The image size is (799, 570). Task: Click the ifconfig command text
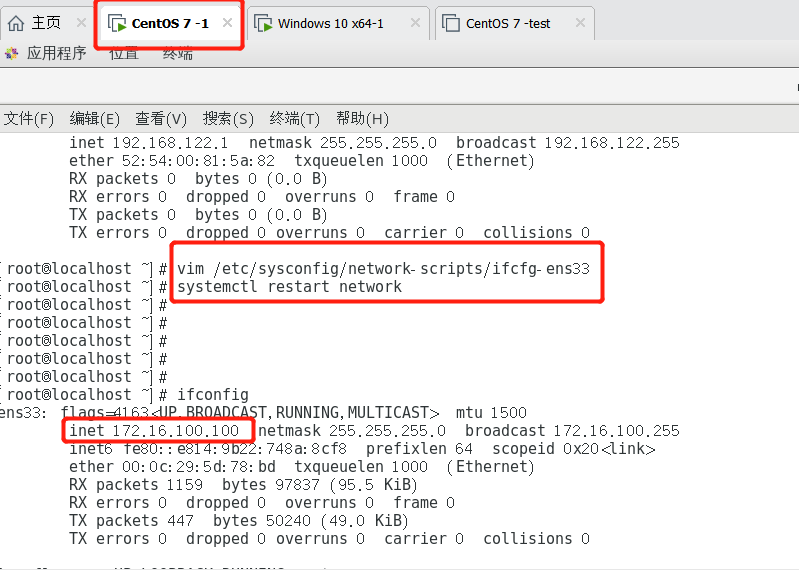pyautogui.click(x=212, y=395)
